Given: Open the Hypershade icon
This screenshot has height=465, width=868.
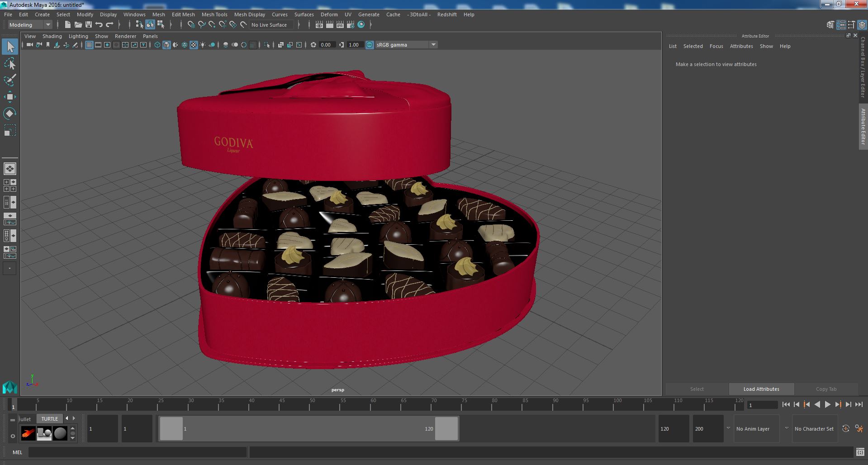Looking at the screenshot, I should coord(361,25).
